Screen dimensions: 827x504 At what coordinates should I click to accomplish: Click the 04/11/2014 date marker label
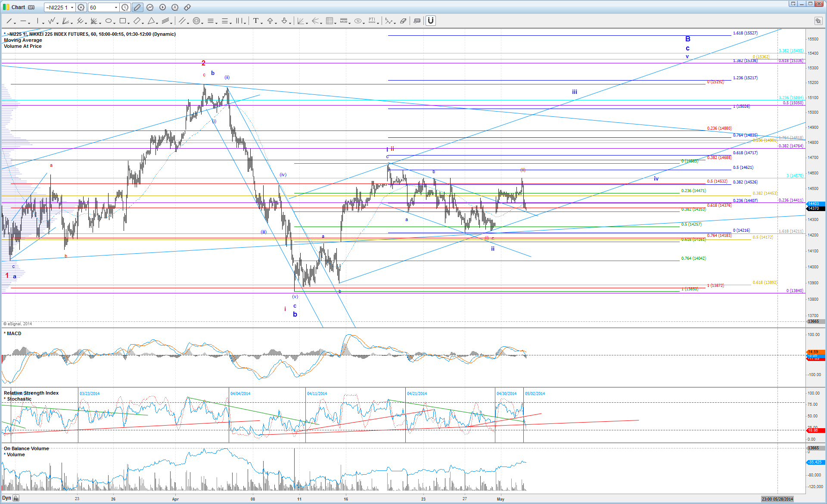coord(317,393)
